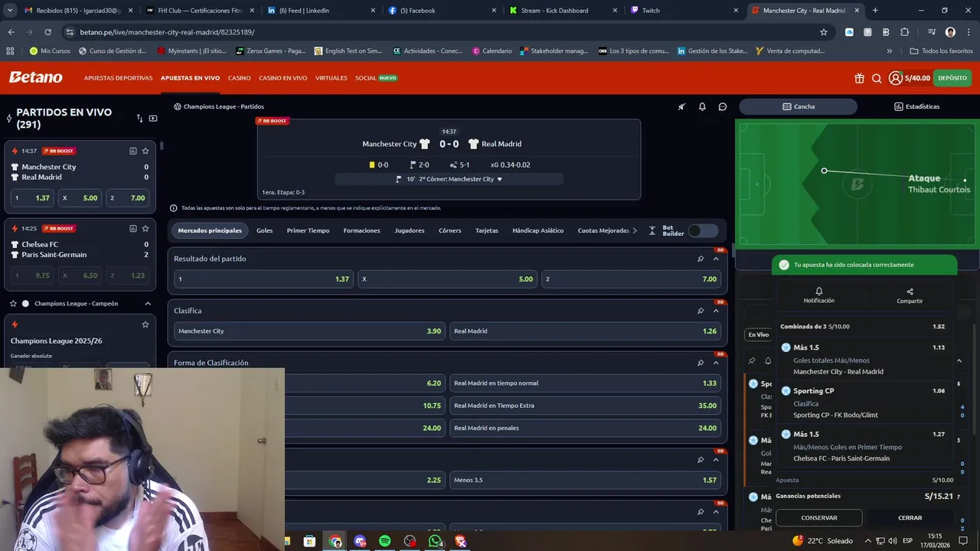Screen dimensions: 980x551
Task: Open stats icon on Manchester City sidebar card
Action: click(x=133, y=151)
